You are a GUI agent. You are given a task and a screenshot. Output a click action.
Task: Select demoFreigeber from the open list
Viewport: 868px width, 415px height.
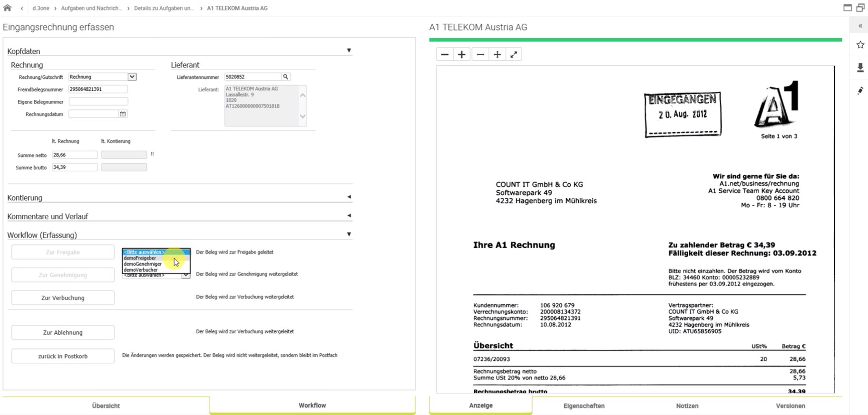[156, 258]
